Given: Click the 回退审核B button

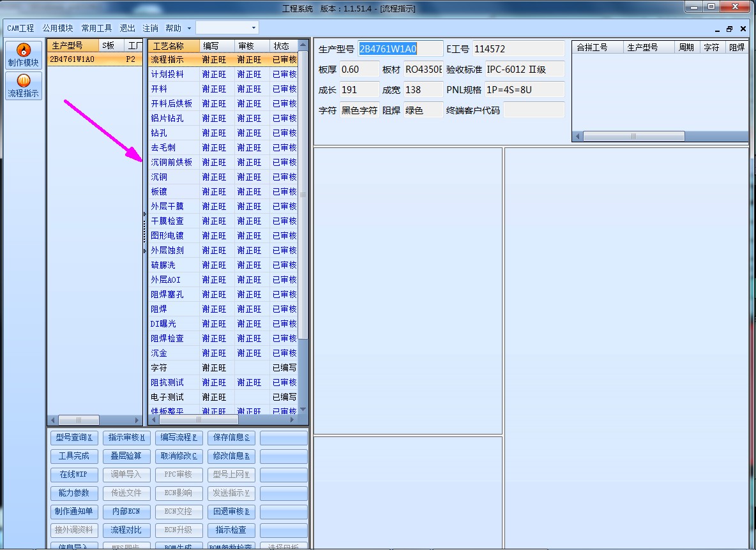Looking at the screenshot, I should pyautogui.click(x=231, y=511).
